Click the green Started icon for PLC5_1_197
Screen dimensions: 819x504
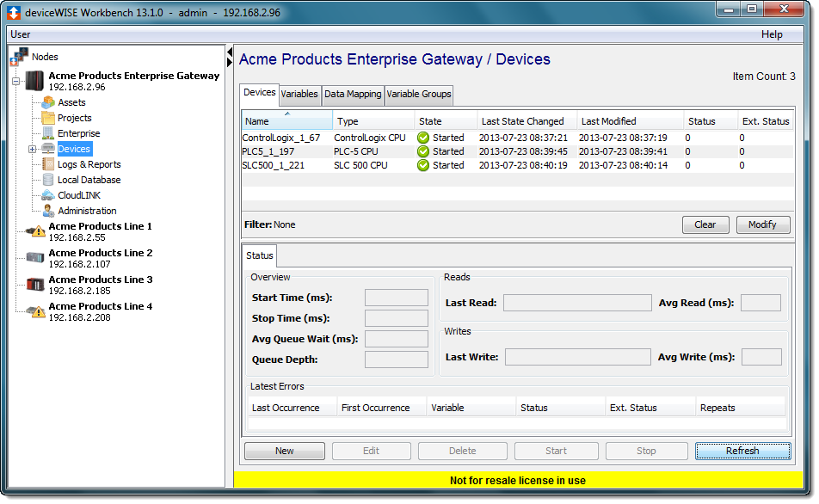422,151
